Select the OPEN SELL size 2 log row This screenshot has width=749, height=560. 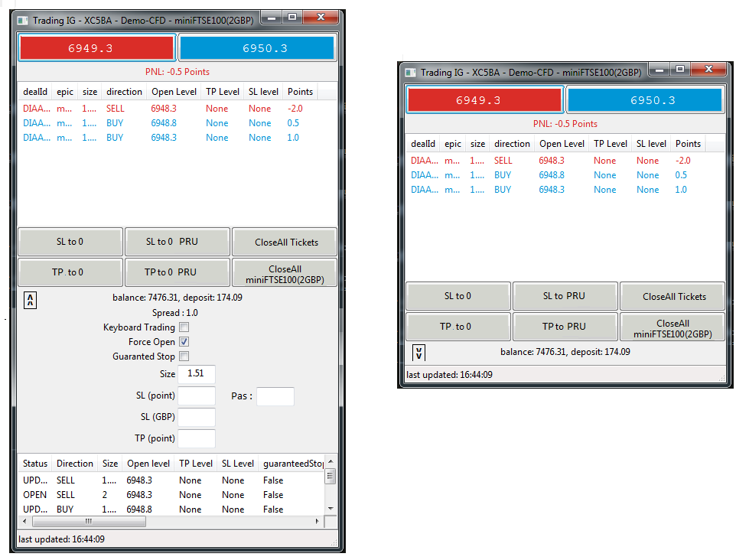click(171, 495)
